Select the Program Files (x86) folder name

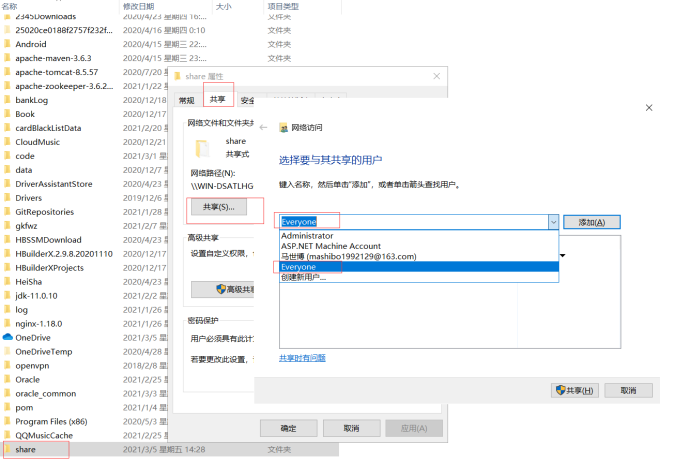point(51,421)
